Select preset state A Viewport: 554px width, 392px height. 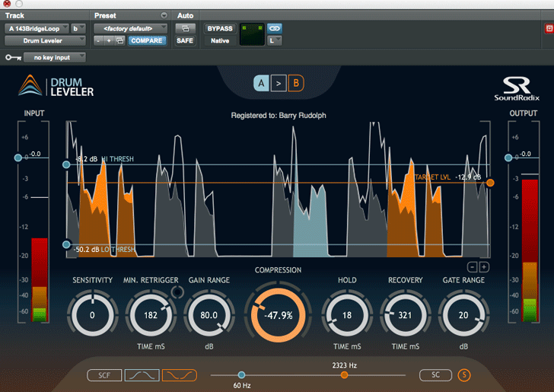261,84
